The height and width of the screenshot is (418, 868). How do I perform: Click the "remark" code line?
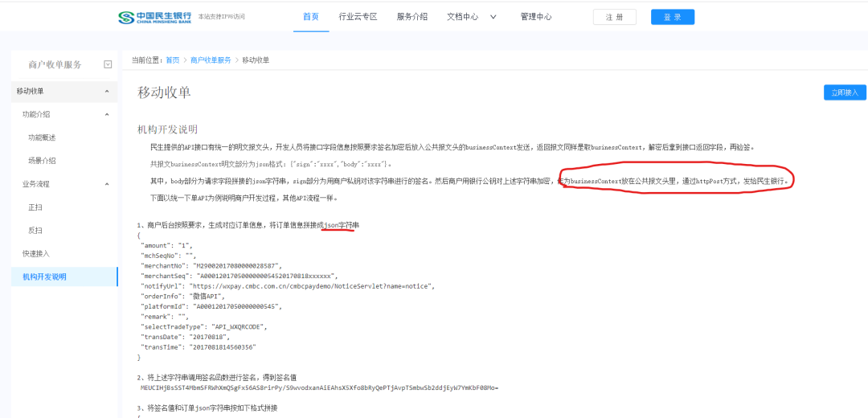[x=165, y=317]
